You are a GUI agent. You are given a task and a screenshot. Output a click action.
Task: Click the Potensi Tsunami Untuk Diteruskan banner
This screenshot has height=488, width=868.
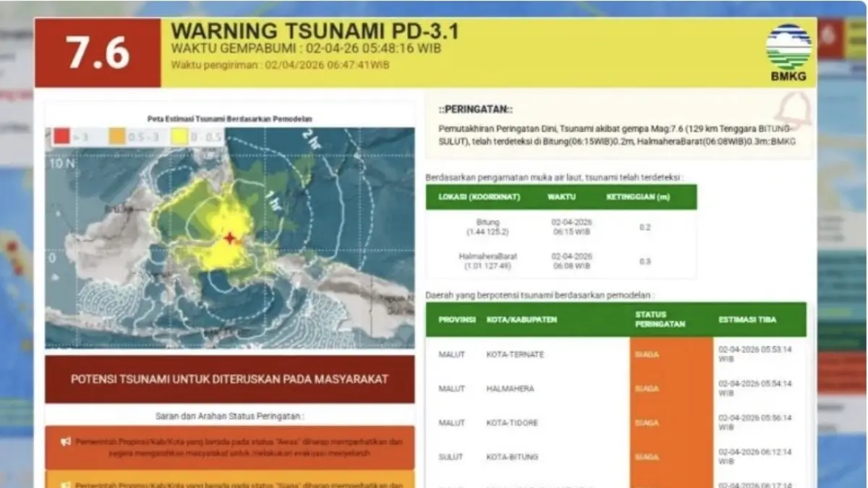tap(230, 379)
